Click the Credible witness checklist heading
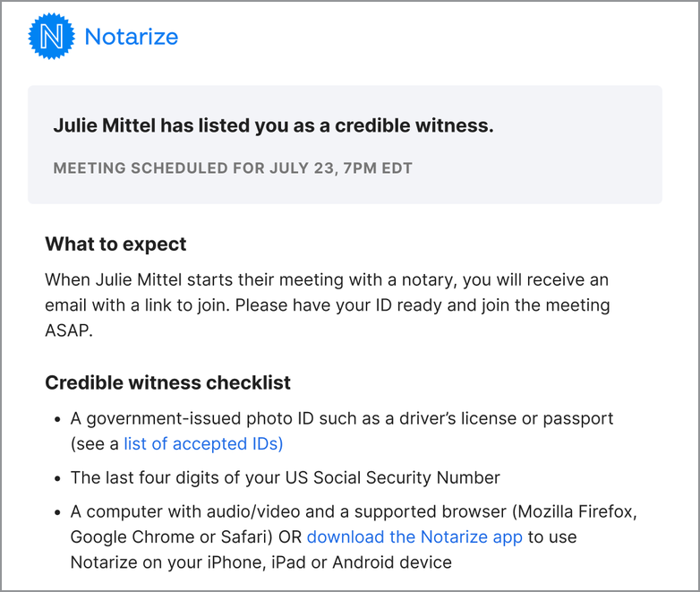Image resolution: width=700 pixels, height=592 pixels. click(167, 382)
